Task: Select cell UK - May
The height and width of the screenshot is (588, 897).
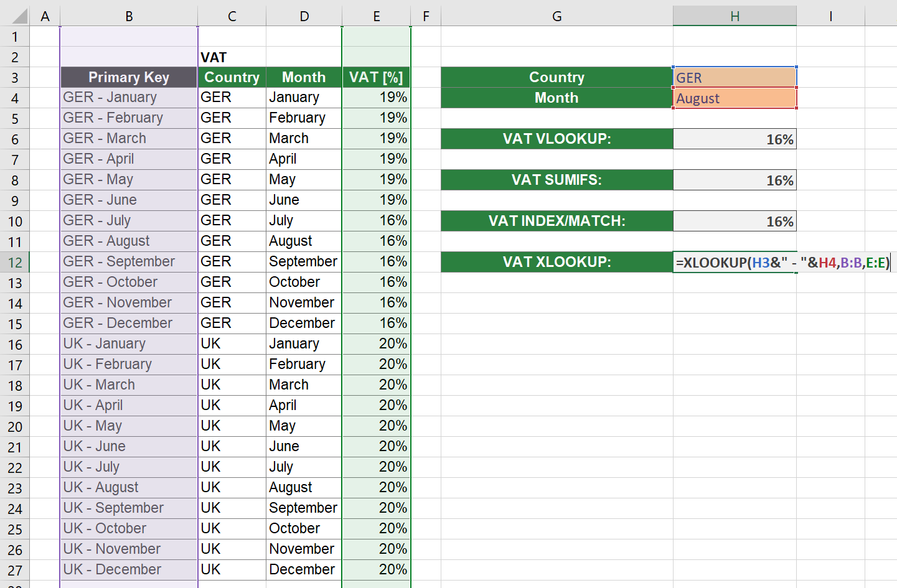Action: point(129,426)
